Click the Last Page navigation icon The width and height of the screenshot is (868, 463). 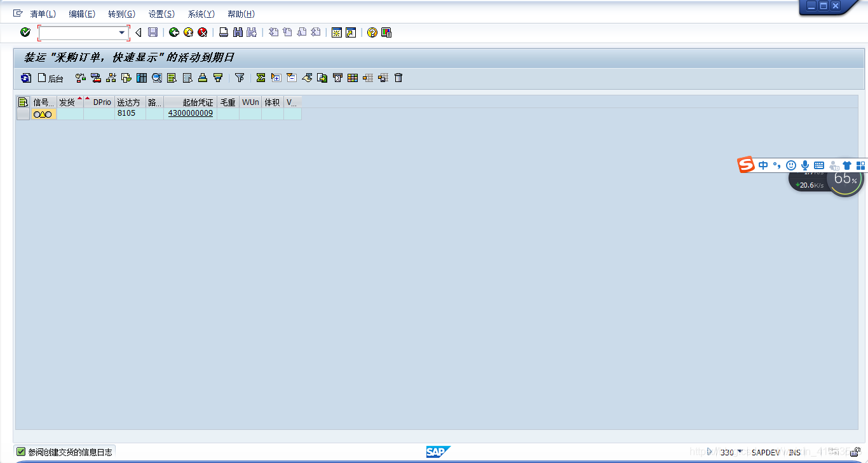click(316, 32)
